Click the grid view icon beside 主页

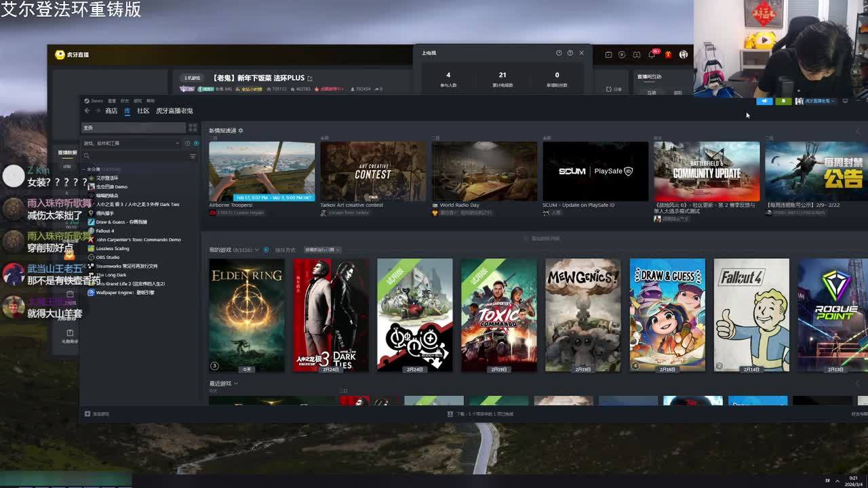(193, 127)
